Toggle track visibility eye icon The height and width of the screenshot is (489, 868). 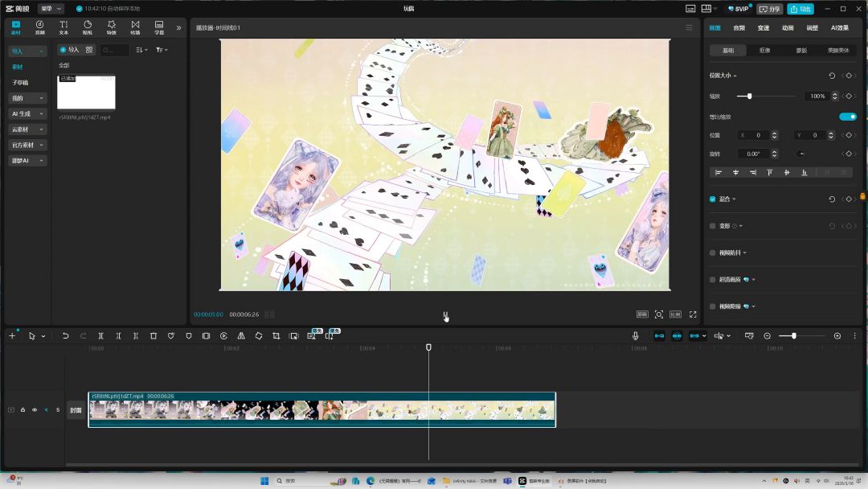coord(35,410)
